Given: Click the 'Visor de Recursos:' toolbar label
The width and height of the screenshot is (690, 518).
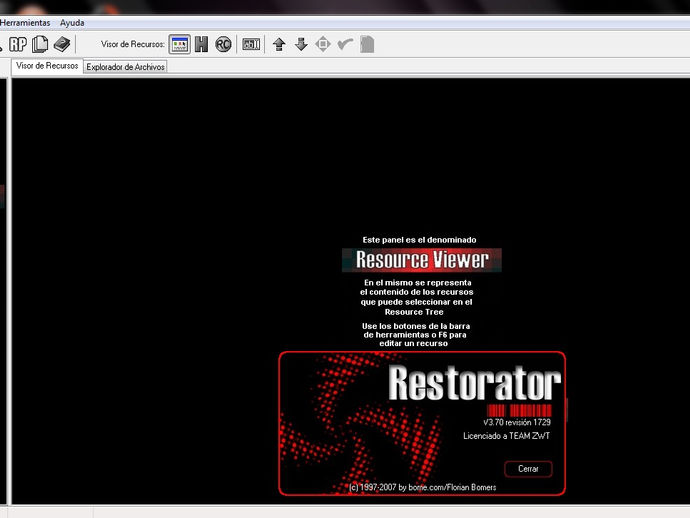Looking at the screenshot, I should point(133,44).
